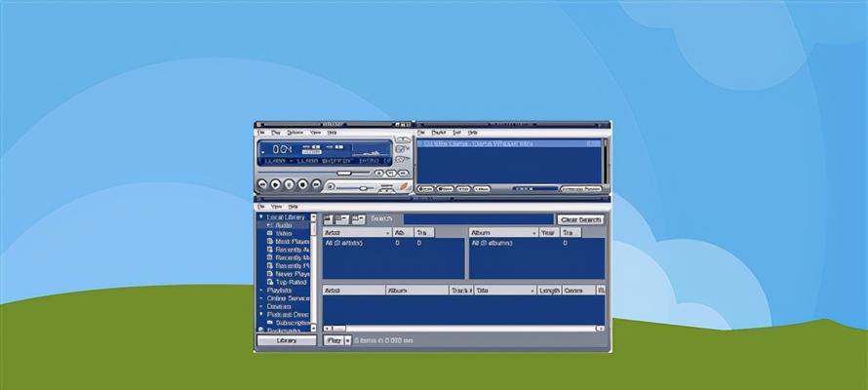
Task: Sort track list by Title column
Action: tap(505, 290)
